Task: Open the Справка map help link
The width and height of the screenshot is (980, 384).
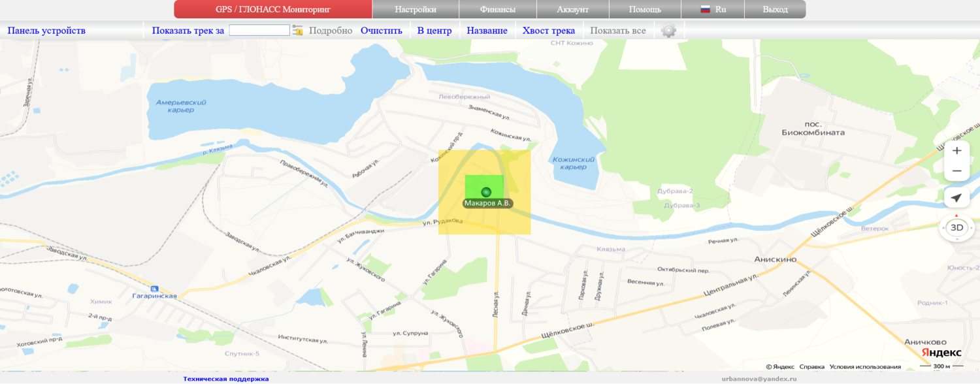Action: (812, 366)
